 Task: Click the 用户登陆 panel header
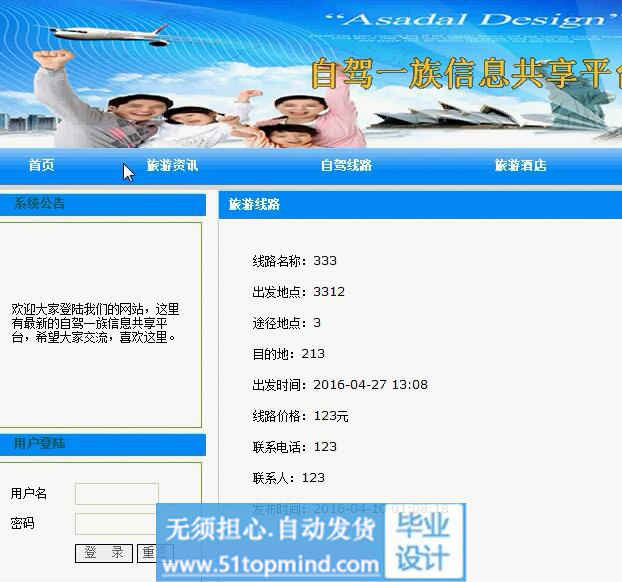[x=103, y=444]
